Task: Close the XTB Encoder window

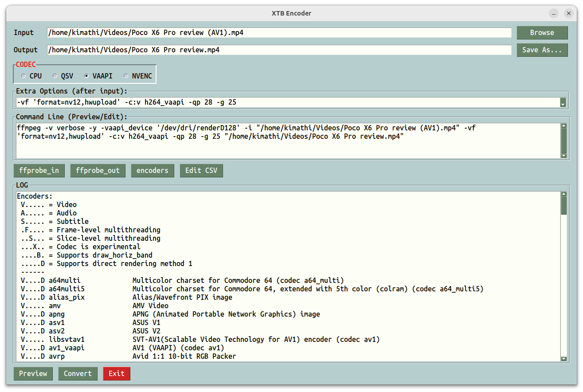Action: click(x=569, y=13)
